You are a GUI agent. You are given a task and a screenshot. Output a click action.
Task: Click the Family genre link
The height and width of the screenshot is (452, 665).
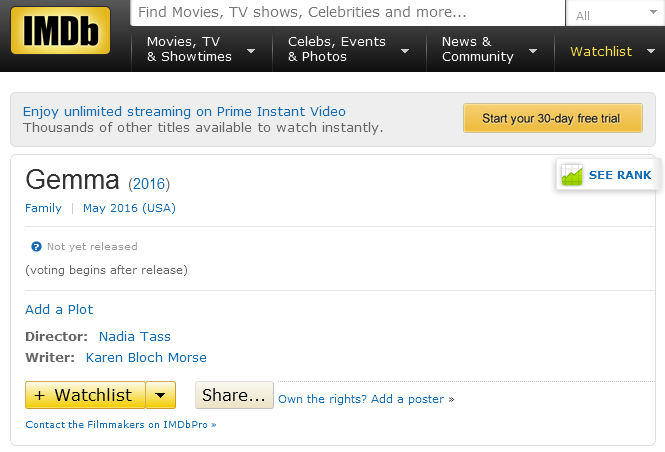[x=43, y=208]
